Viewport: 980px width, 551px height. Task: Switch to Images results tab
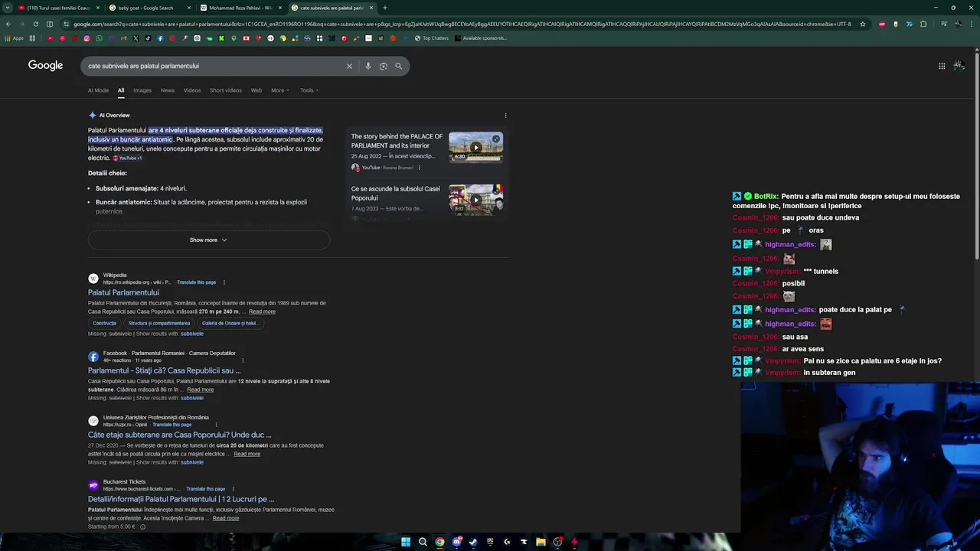click(142, 90)
